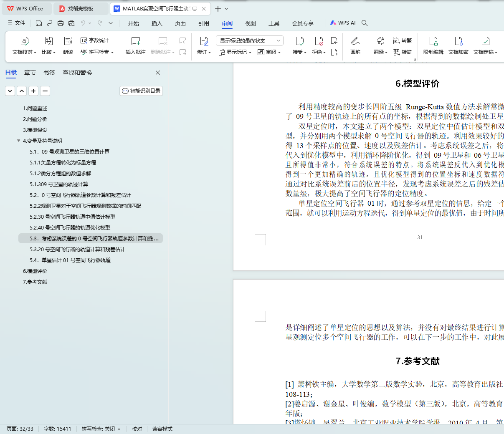The height and width of the screenshot is (434, 504).
Task: Jump to outline item 1.问题重述
Action: tap(35, 108)
